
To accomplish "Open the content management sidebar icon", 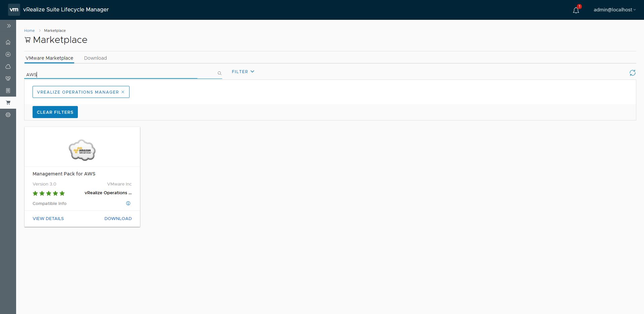I will click(x=8, y=78).
